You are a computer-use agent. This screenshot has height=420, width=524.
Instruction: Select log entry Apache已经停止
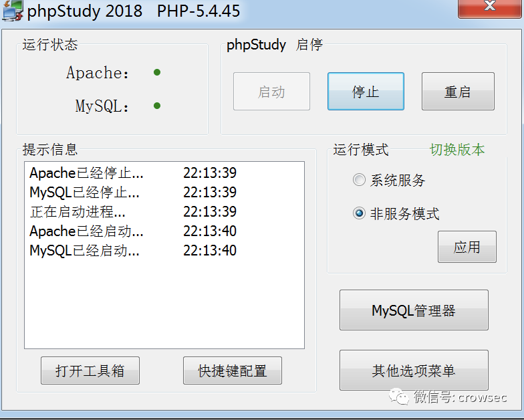(x=164, y=173)
